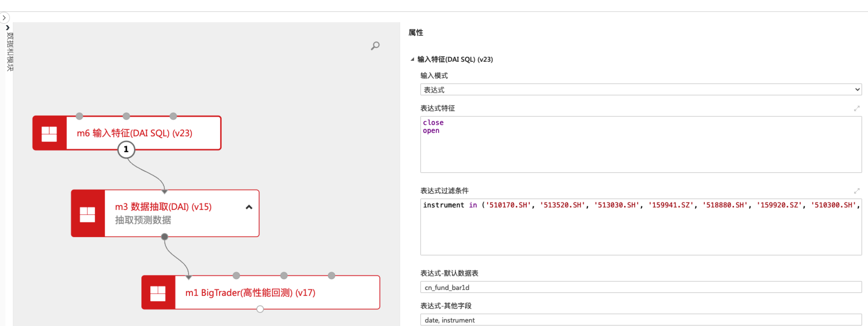This screenshot has height=326, width=868.
Task: Click the 'open' feature line
Action: 431,131
